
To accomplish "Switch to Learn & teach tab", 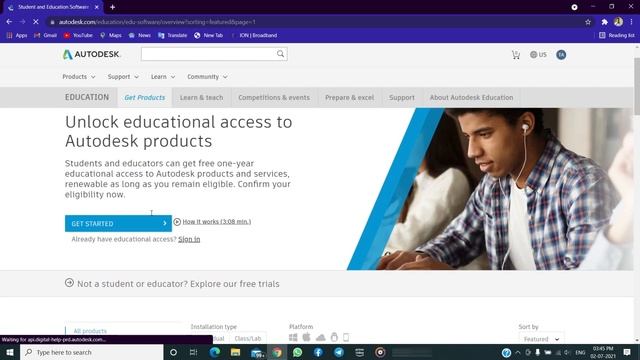I will click(x=202, y=98).
